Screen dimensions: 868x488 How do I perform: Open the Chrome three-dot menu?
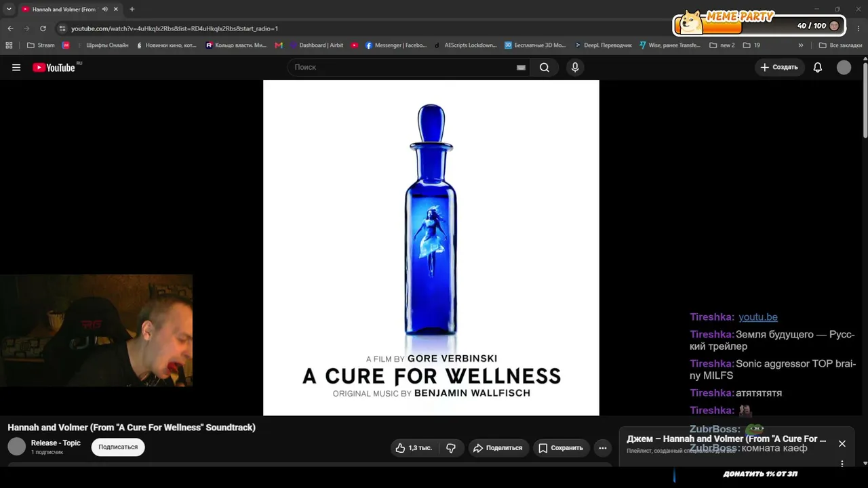[859, 28]
